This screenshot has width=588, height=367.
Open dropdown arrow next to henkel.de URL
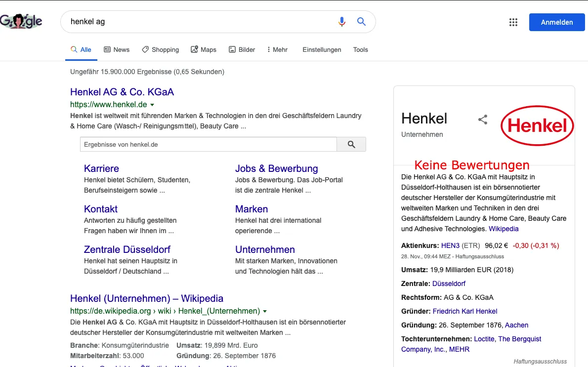[152, 105]
